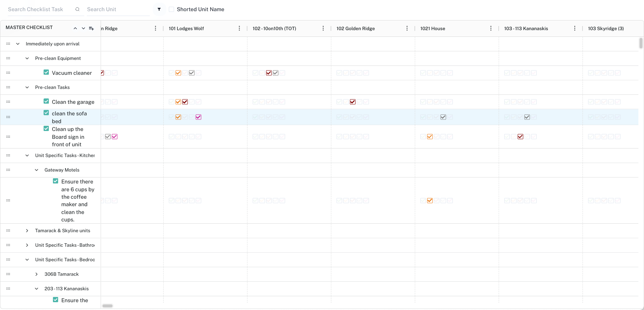This screenshot has height=310, width=644.
Task: Expand the Unit Specific Tasks-Bathroom group
Action: 27,245
